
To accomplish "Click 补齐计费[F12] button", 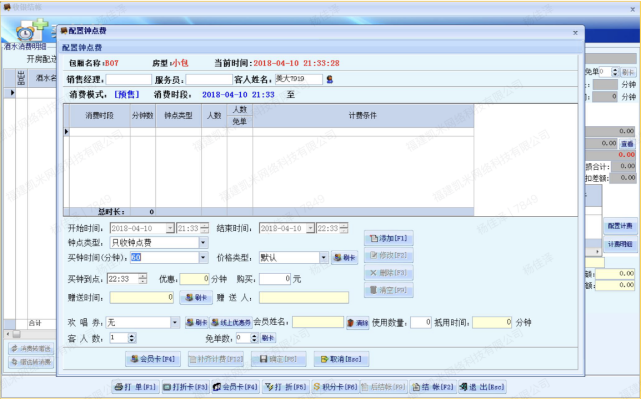I will (x=216, y=359).
